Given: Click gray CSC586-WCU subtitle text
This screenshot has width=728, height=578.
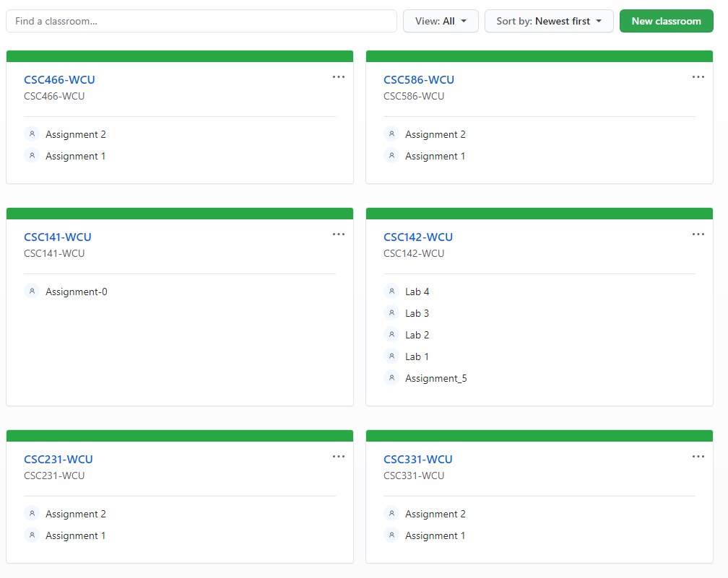Looking at the screenshot, I should [x=414, y=96].
